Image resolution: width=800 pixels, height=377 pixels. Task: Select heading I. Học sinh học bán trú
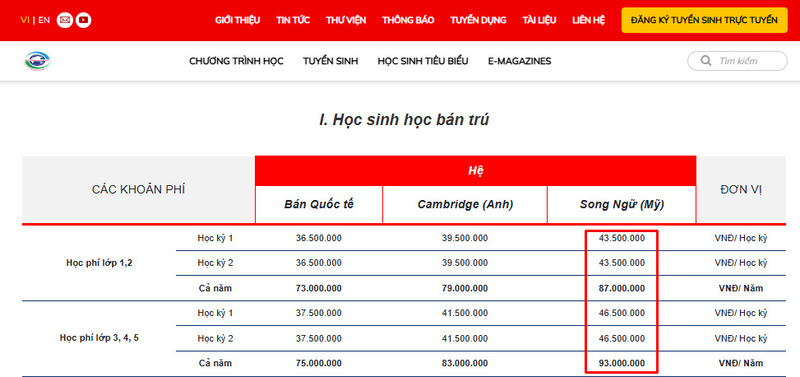pyautogui.click(x=404, y=120)
